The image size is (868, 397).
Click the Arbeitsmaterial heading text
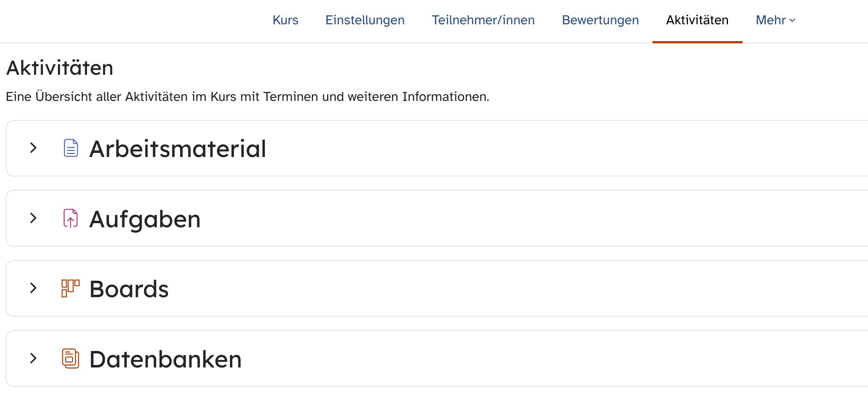[x=178, y=149]
